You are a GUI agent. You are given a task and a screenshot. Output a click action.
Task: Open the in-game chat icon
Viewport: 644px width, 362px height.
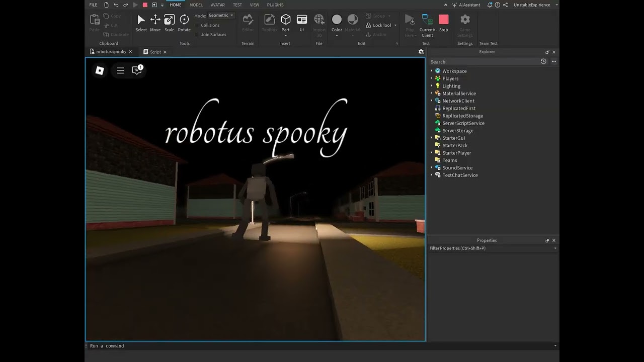pos(137,70)
